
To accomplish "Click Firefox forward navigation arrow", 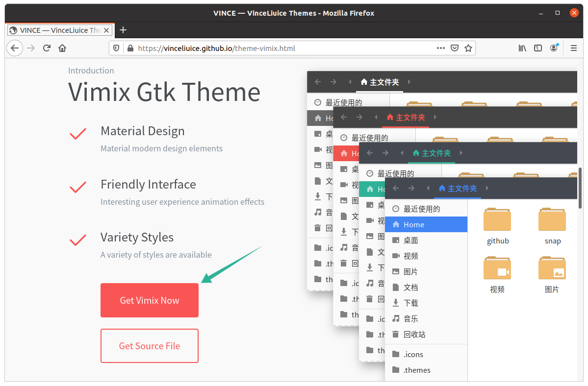I will (x=31, y=48).
